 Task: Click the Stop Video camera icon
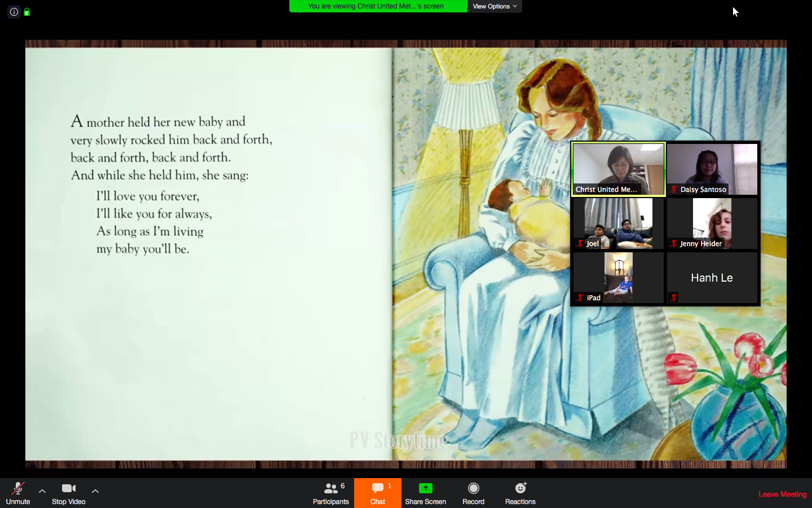69,488
